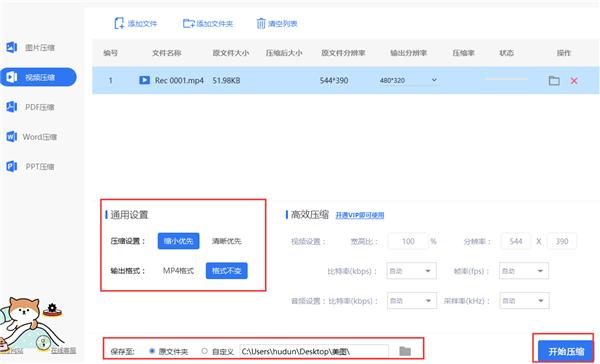The height and width of the screenshot is (364, 600).
Task: Remove Rec 0001.mp4 with the red X
Action: pos(574,80)
